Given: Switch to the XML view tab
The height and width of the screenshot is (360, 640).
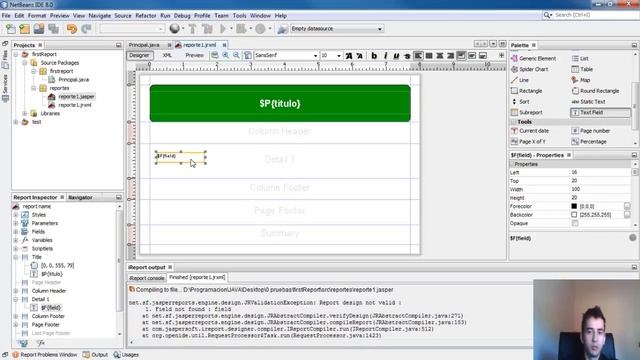Looking at the screenshot, I should click(167, 56).
